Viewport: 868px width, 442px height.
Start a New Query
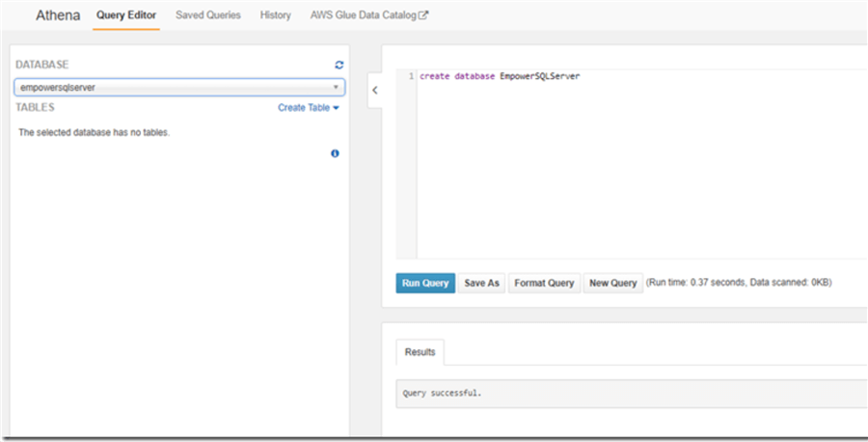[612, 283]
